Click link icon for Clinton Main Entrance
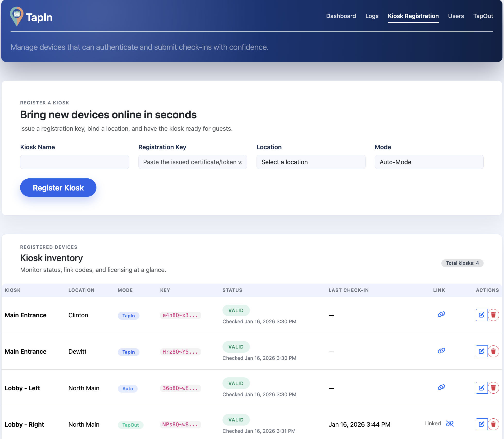Screen dimensions: 504x439 coord(441,314)
